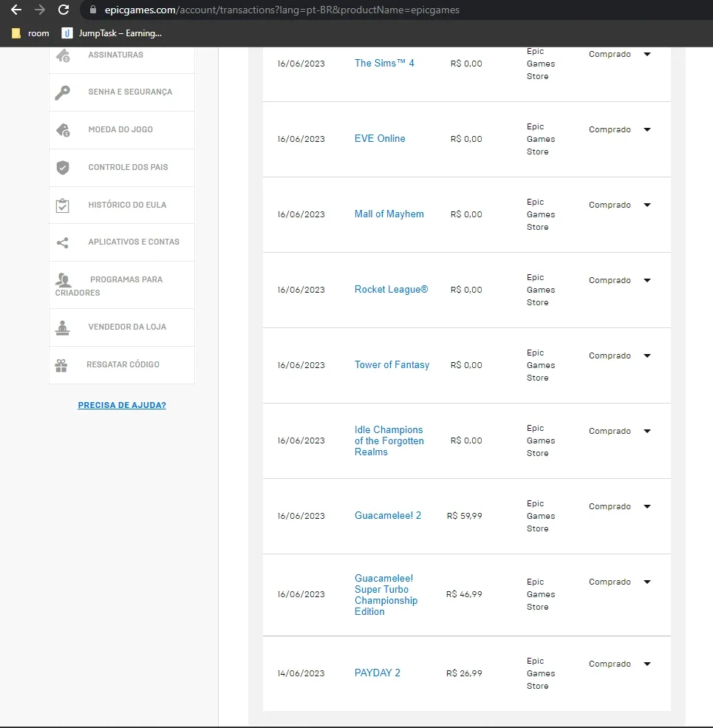The image size is (713, 728).
Task: Click the browser address bar URL
Action: click(x=282, y=10)
